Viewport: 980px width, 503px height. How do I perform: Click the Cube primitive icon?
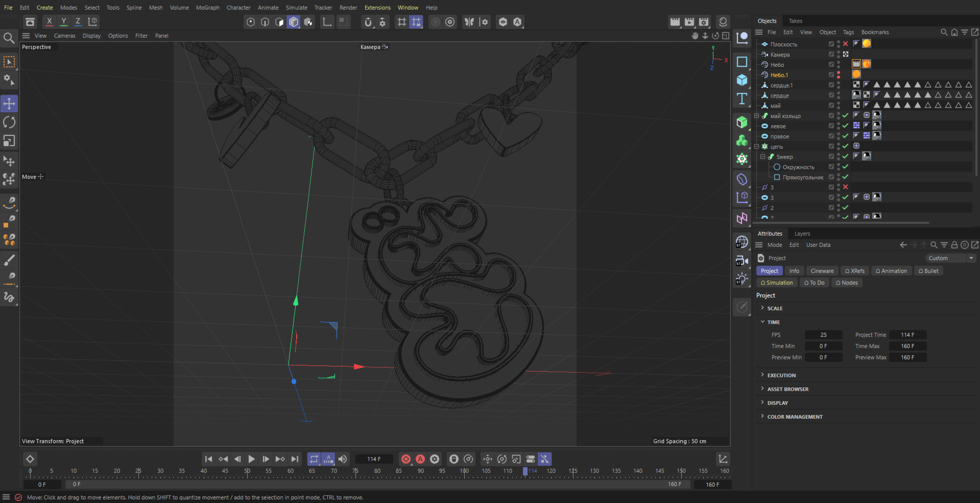741,80
